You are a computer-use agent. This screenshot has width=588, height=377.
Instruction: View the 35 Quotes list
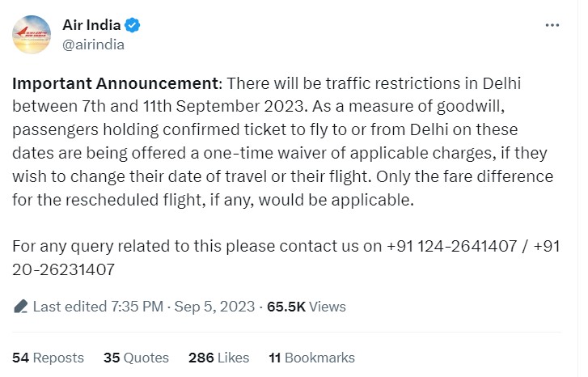(x=136, y=358)
